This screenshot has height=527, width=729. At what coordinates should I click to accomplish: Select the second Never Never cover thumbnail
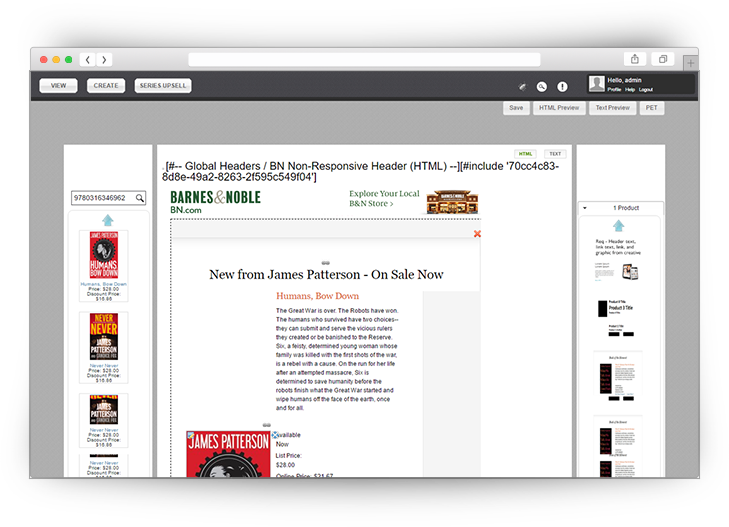pyautogui.click(x=104, y=409)
